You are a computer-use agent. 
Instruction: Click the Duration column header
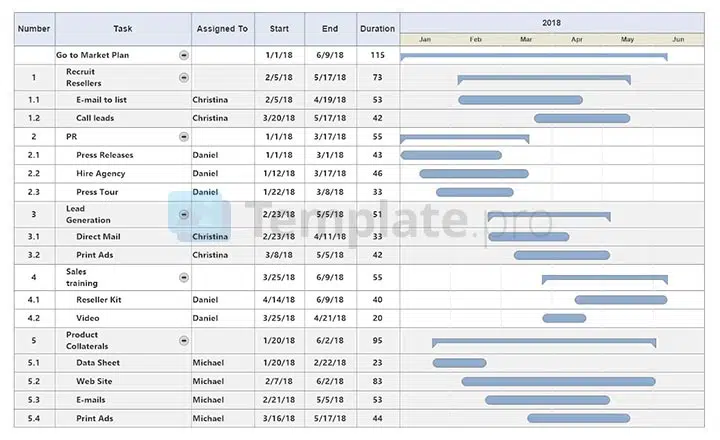tap(377, 29)
